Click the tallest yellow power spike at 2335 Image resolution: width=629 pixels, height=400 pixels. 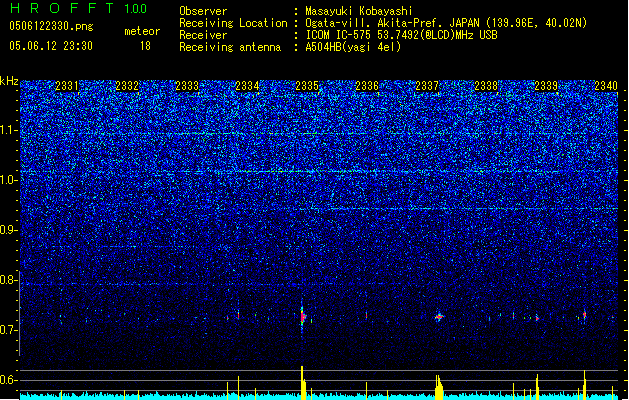[302, 382]
